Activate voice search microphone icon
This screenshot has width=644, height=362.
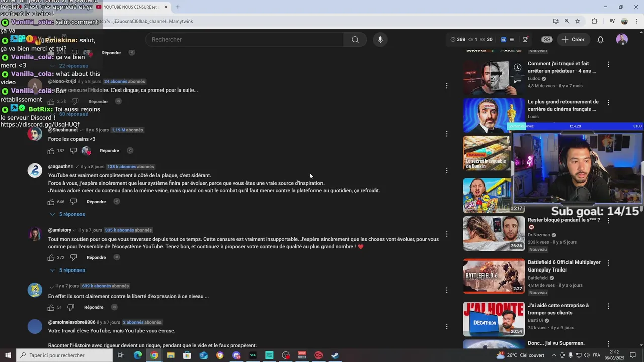pos(380,40)
